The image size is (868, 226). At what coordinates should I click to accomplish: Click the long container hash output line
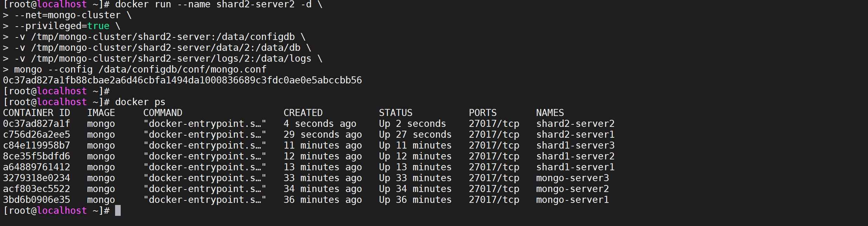pyautogui.click(x=182, y=80)
